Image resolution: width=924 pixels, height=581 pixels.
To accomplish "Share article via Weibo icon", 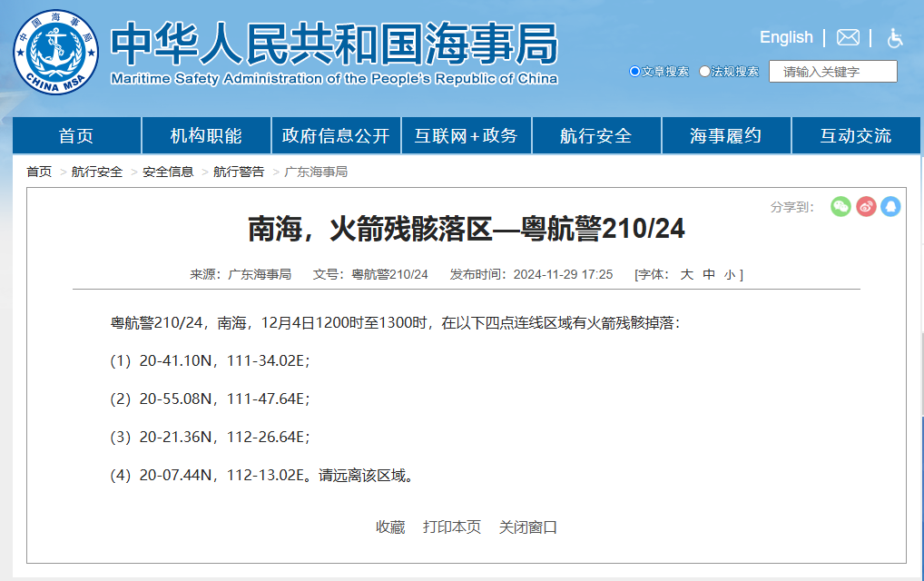I will pos(866,206).
